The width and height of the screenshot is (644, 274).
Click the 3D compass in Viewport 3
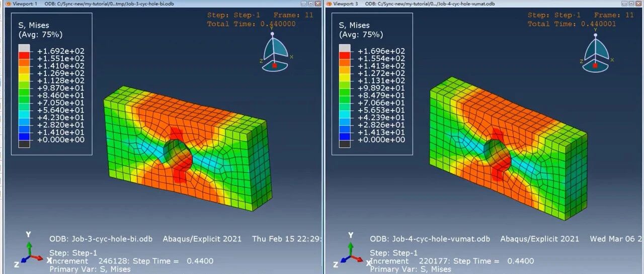point(596,53)
